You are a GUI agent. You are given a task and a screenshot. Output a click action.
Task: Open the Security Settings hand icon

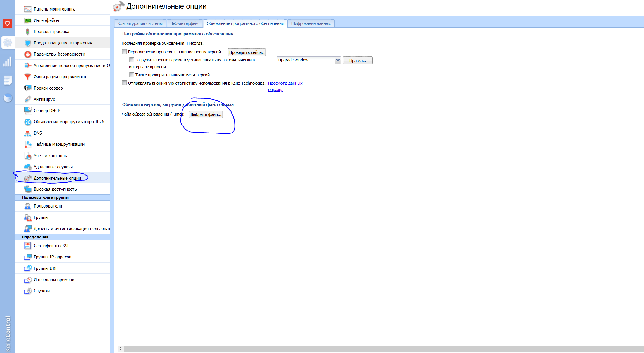click(27, 54)
